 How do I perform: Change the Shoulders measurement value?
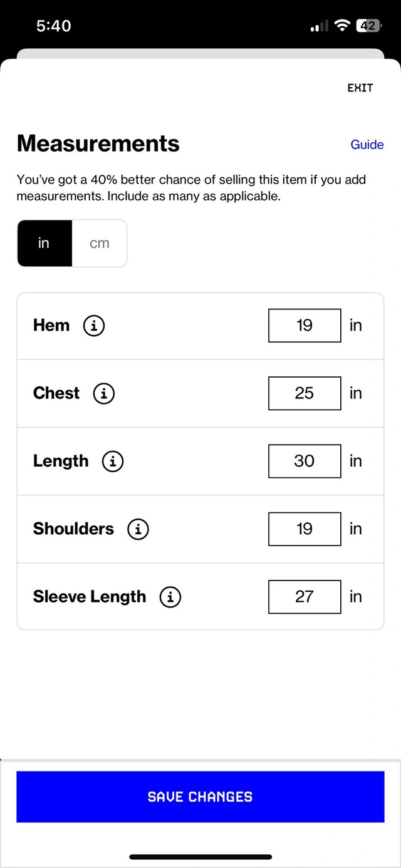(305, 529)
